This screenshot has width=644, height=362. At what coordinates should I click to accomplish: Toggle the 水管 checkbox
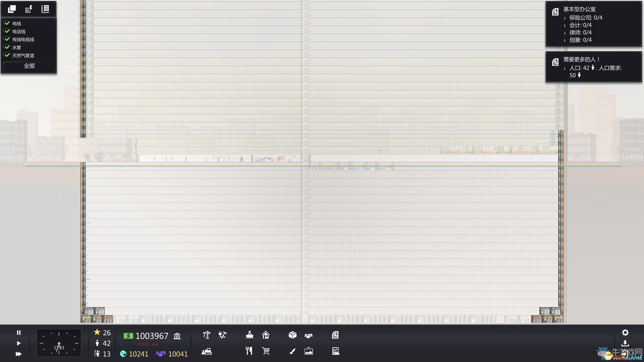[7, 47]
